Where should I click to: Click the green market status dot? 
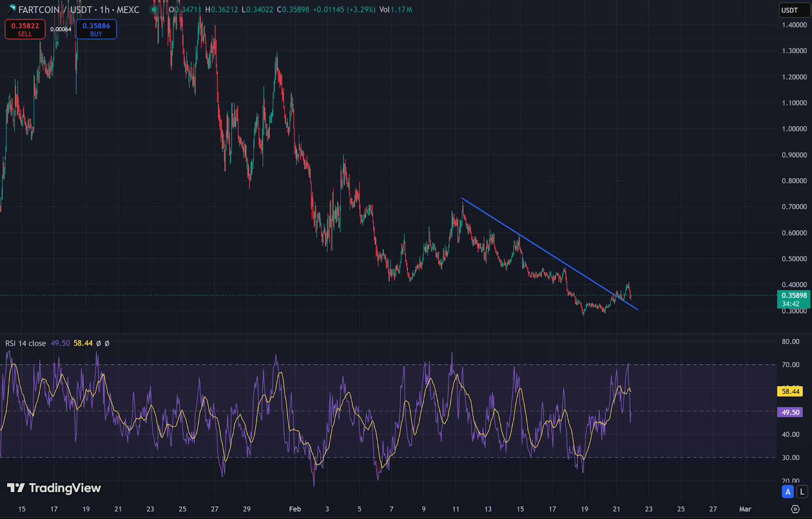[154, 10]
